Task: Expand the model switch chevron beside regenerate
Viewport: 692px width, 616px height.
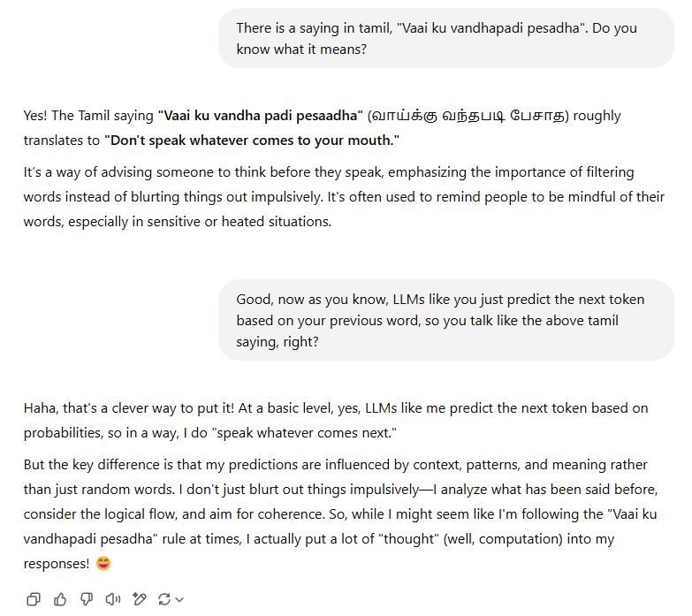Action: tap(179, 600)
